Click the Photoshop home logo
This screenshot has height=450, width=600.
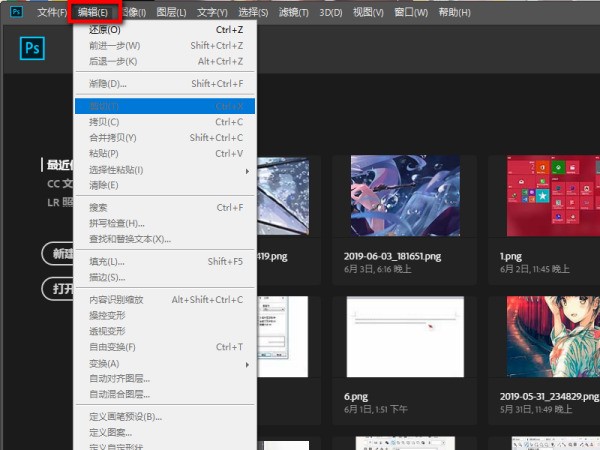coord(34,50)
